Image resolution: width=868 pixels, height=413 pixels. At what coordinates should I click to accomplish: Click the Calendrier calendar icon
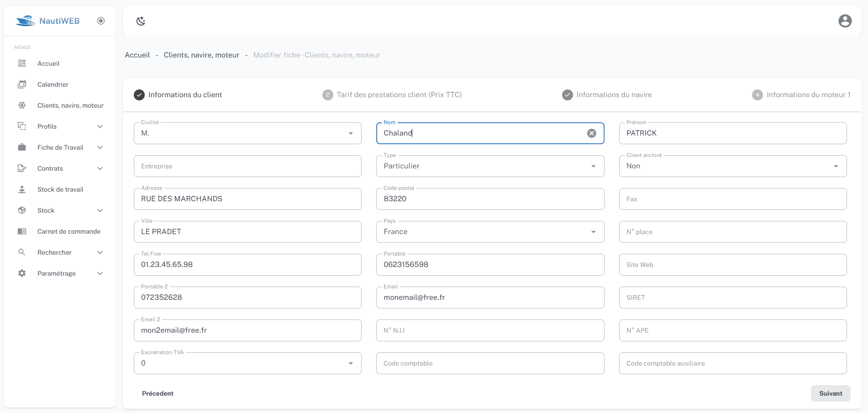click(22, 84)
